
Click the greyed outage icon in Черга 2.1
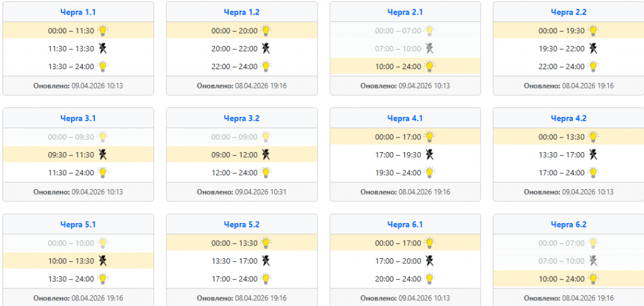coord(430,48)
